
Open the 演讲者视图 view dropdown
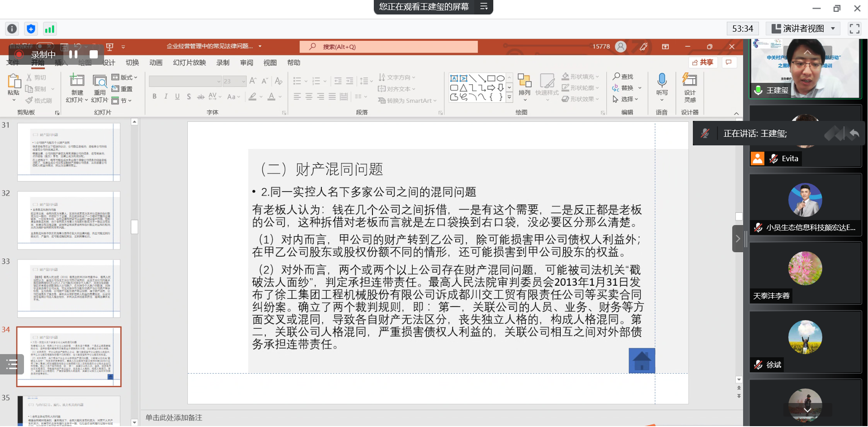click(803, 29)
